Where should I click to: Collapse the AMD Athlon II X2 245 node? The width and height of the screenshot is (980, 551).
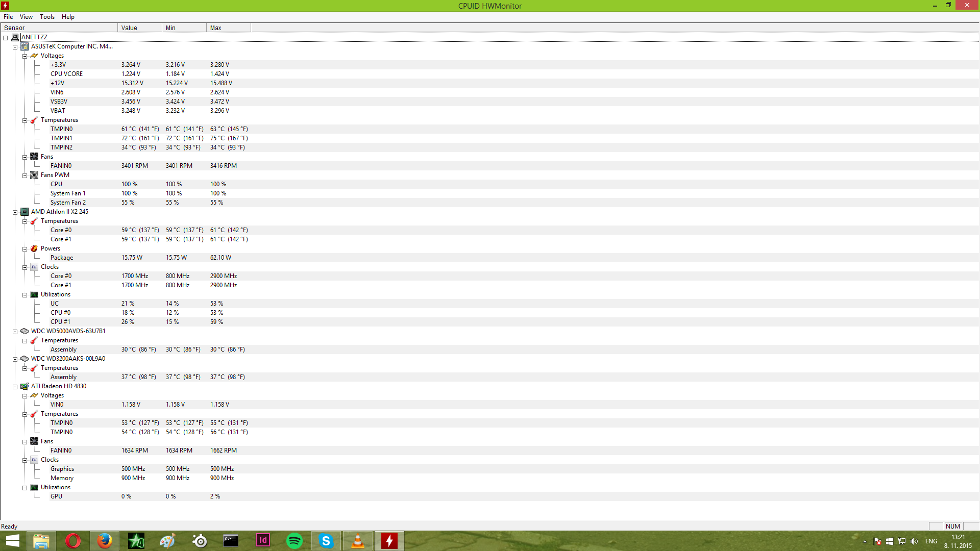click(x=15, y=212)
